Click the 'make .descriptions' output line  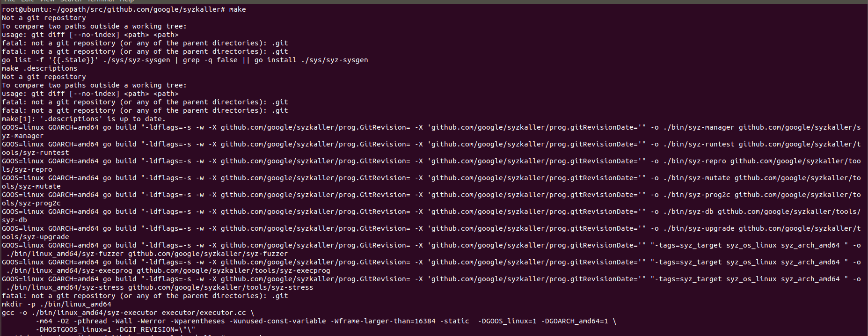pos(40,68)
